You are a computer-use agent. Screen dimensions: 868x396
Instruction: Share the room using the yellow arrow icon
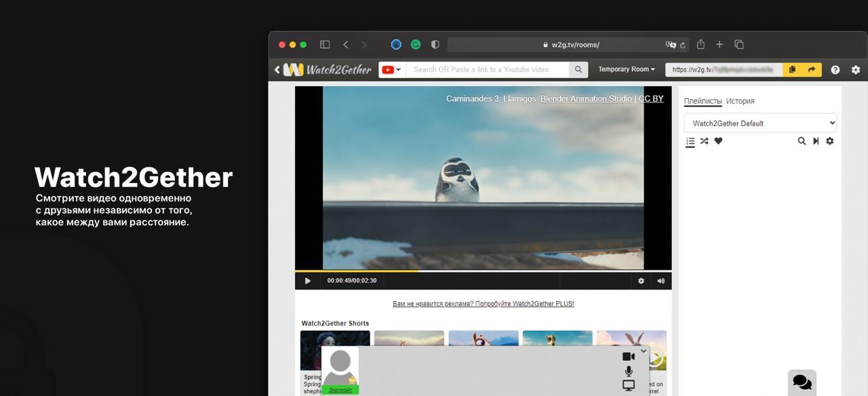(812, 69)
